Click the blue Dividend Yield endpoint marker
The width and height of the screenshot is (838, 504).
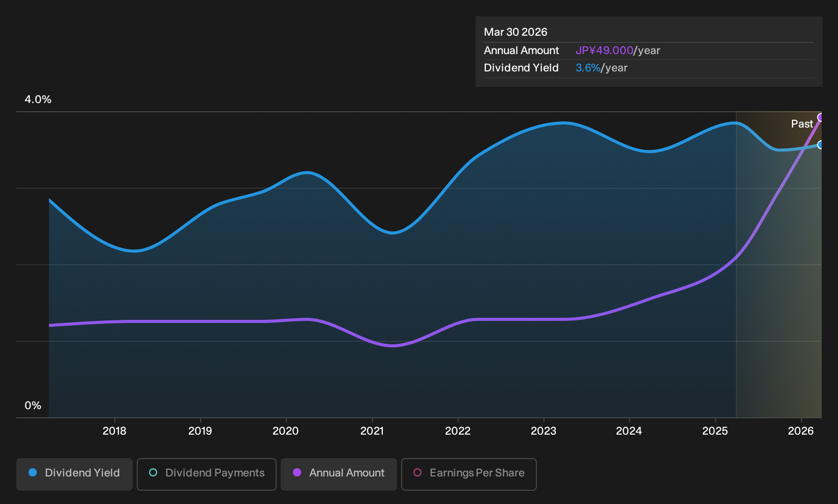tap(821, 145)
